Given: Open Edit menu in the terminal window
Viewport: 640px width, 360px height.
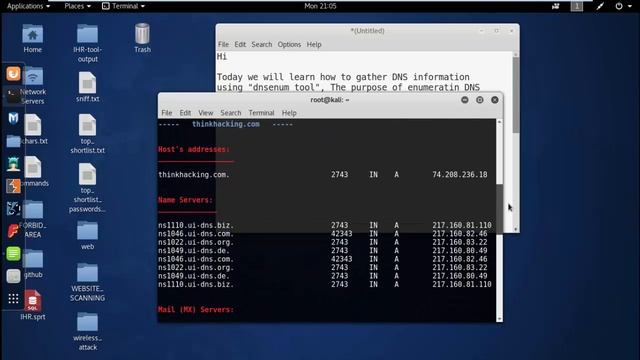Looking at the screenshot, I should click(185, 113).
